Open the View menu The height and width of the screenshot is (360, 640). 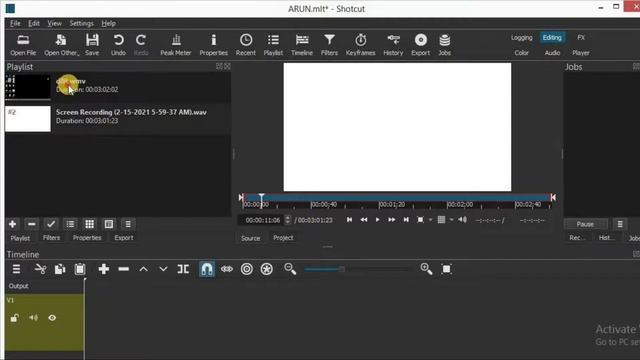[x=54, y=23]
